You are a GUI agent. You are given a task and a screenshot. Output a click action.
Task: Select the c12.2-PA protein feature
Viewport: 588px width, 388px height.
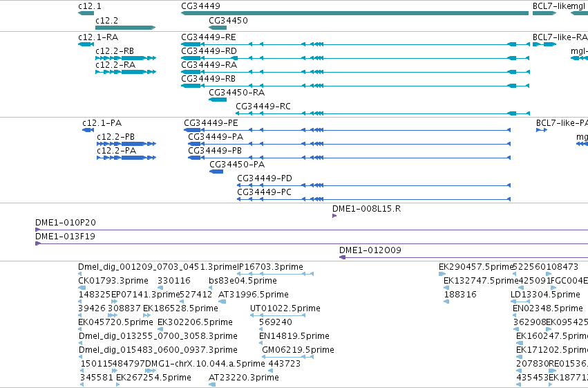[126, 158]
